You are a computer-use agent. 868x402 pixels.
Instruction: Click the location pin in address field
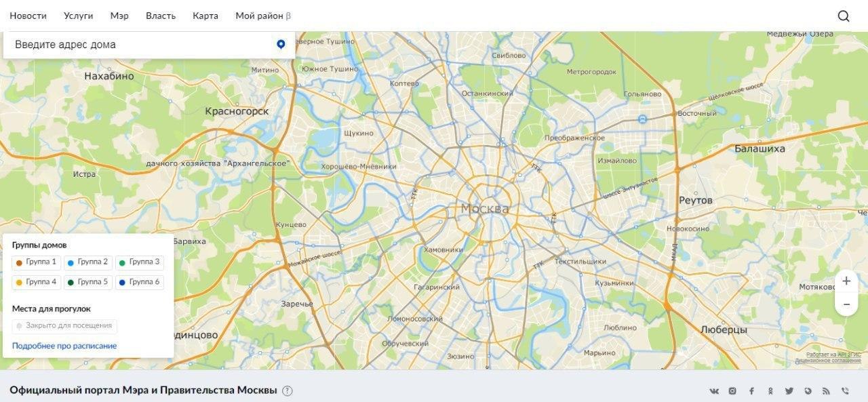point(281,45)
